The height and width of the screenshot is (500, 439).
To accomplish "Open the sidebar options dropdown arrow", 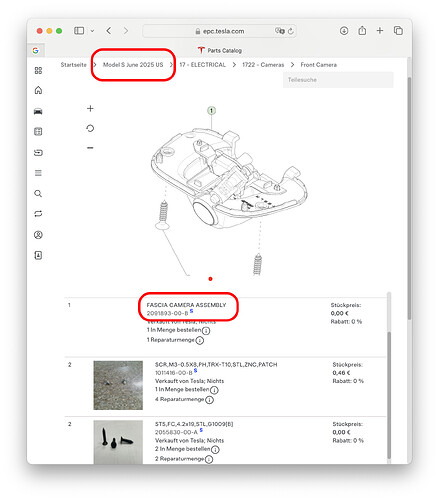I will pyautogui.click(x=92, y=31).
